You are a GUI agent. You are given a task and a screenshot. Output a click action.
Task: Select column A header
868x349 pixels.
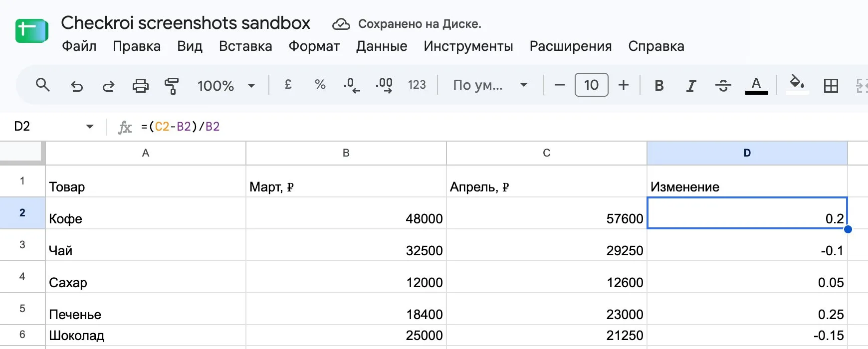click(146, 153)
